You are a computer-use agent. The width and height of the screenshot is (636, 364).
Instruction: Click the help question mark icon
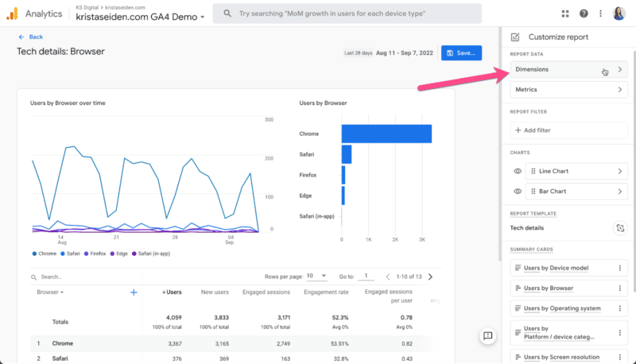tap(584, 14)
